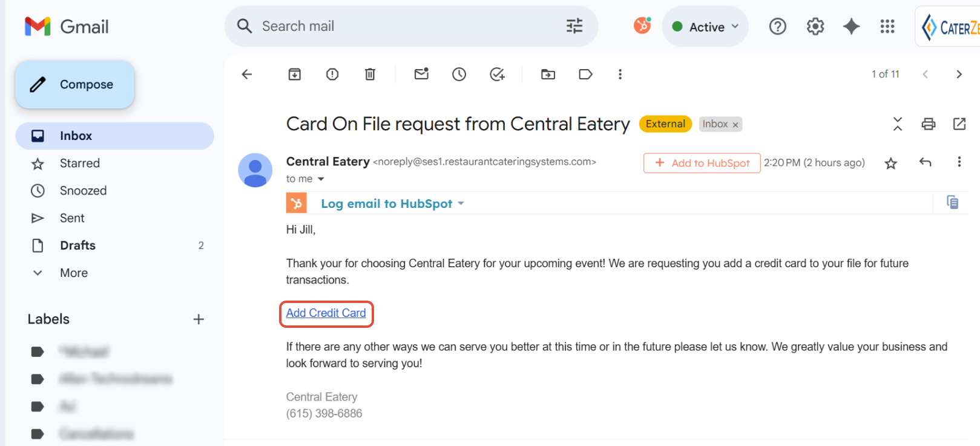Click the Gemini sparkle icon
The width and height of the screenshot is (980, 446).
pos(851,27)
